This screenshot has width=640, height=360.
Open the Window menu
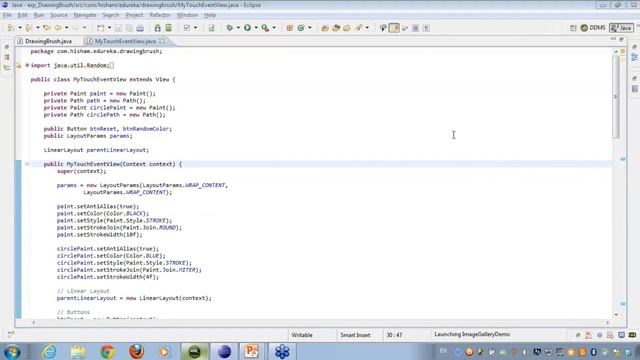coord(187,15)
